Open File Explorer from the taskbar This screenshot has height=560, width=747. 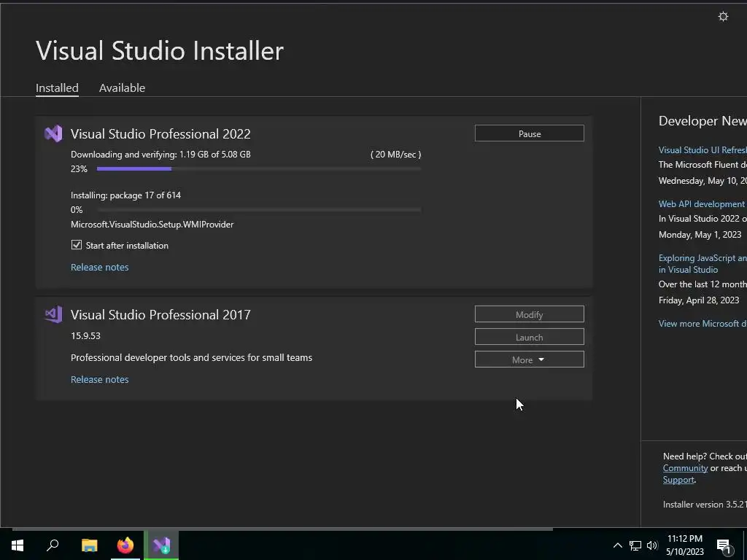point(89,545)
